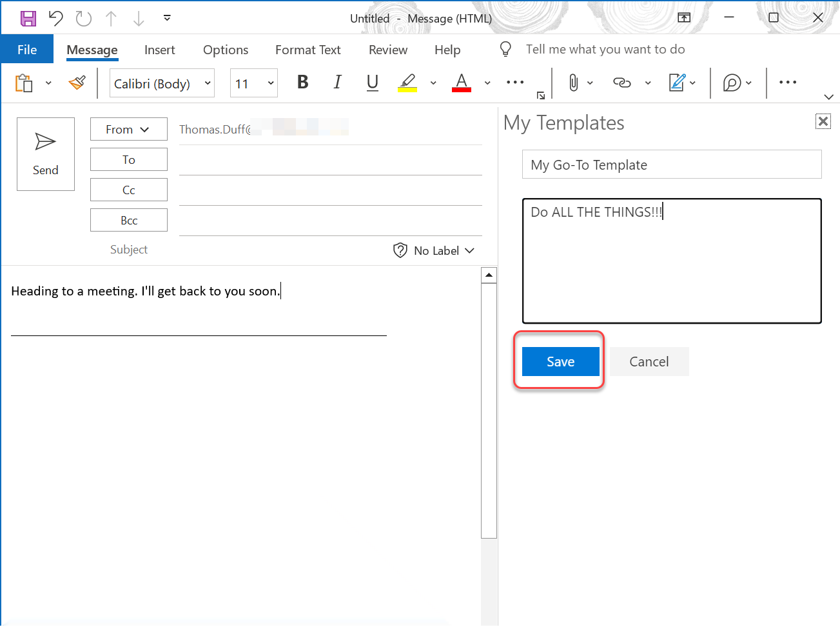
Task: Click the Save icon in Quick Access Toolbar
Action: [28, 18]
